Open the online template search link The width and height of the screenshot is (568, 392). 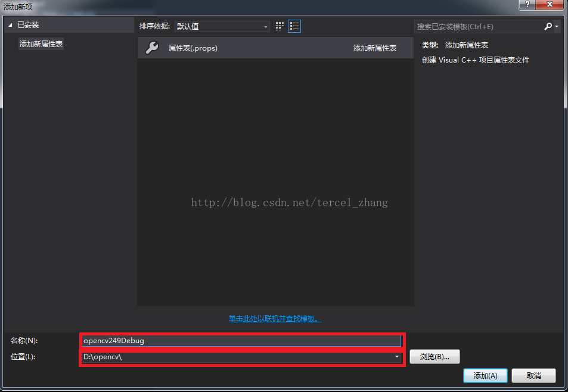(275, 319)
